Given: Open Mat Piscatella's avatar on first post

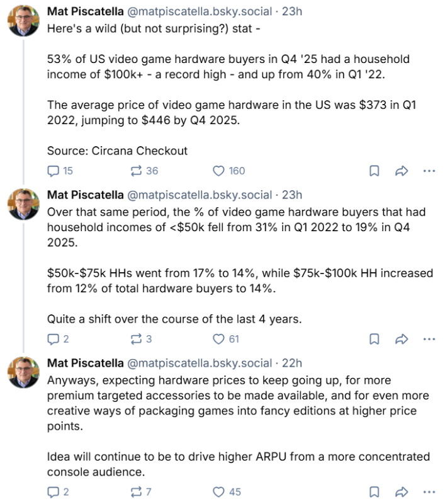Looking at the screenshot, I should tap(24, 23).
